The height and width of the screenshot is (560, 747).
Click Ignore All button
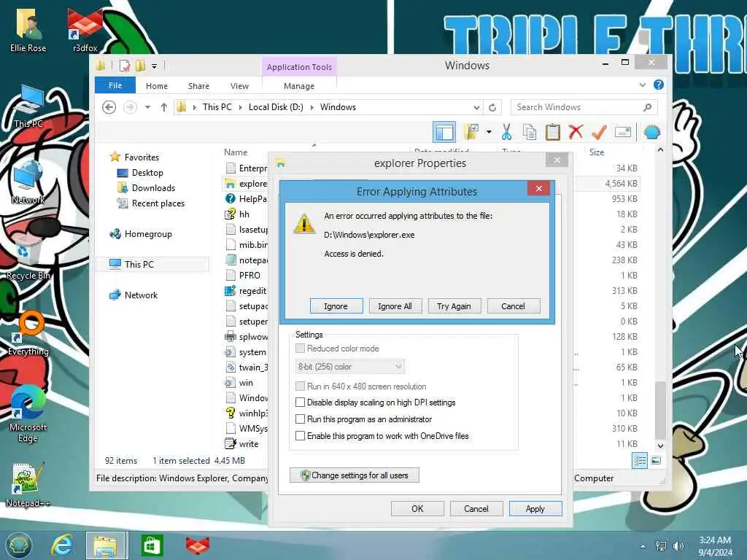tap(395, 306)
